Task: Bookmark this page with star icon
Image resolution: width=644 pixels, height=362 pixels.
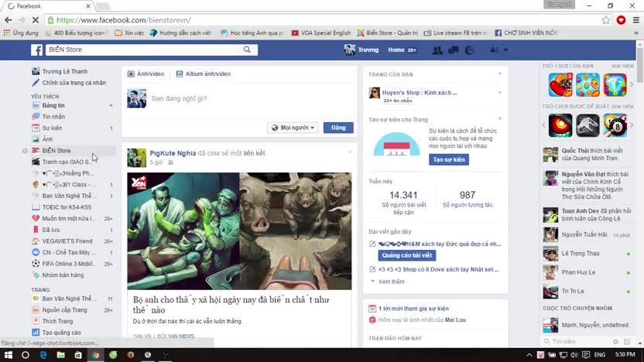Action: tap(606, 20)
